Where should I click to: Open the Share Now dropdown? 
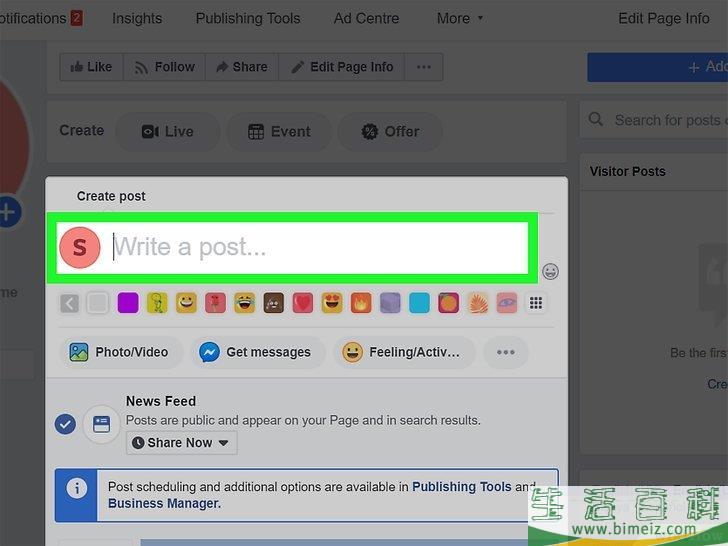pos(182,442)
